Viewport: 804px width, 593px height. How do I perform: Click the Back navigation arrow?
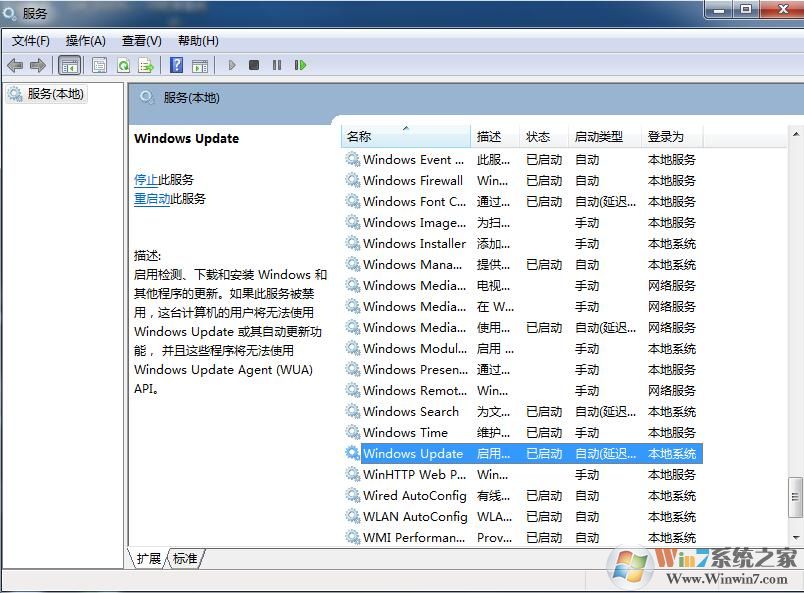point(14,65)
